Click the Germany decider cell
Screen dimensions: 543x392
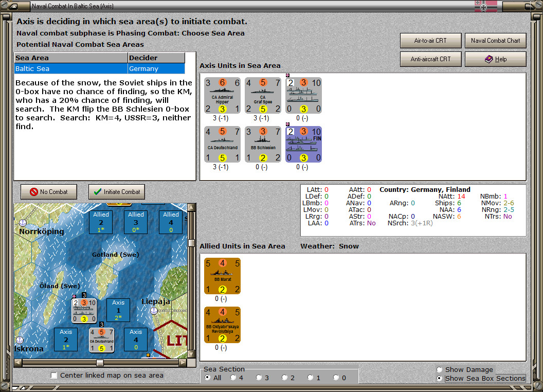point(156,68)
